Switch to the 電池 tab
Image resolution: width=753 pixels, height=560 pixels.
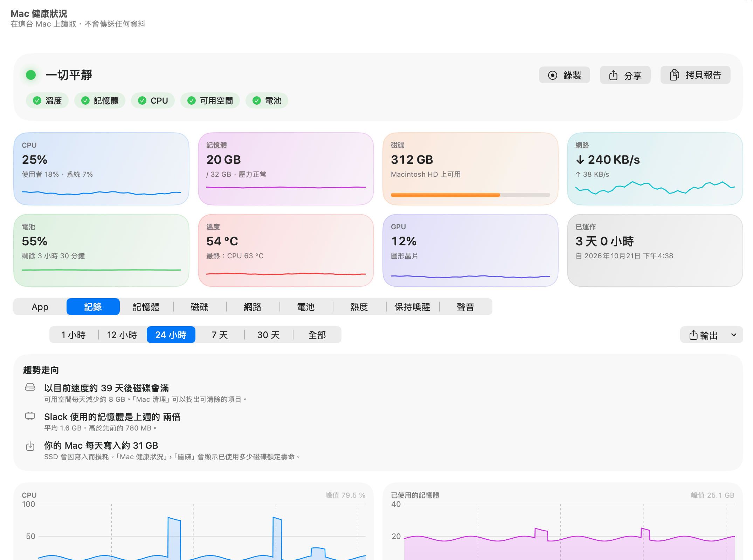click(x=306, y=307)
